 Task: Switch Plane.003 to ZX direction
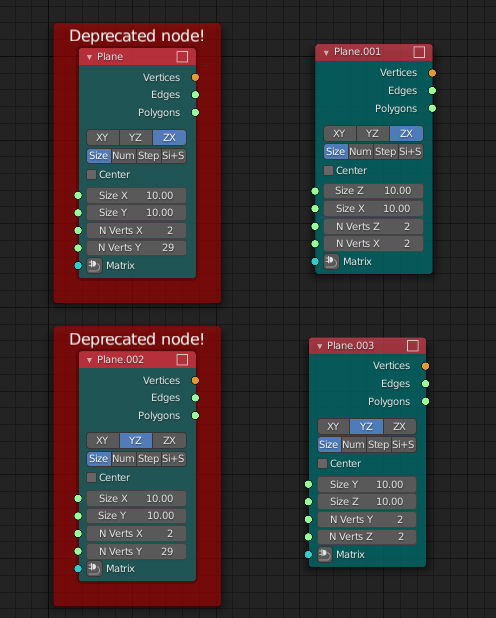click(399, 426)
